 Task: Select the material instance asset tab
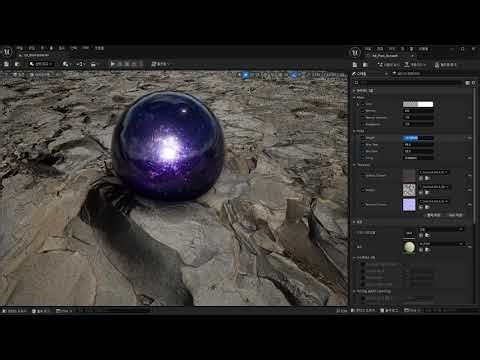[x=388, y=56]
